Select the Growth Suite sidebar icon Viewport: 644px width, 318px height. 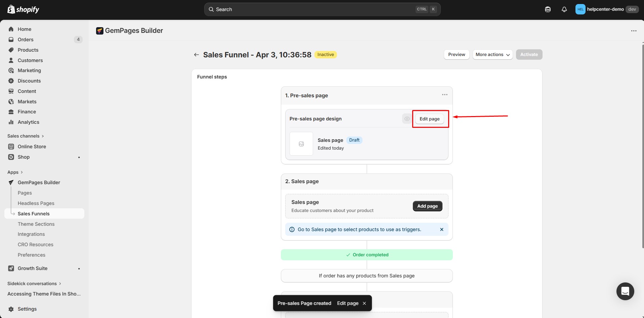tap(11, 268)
